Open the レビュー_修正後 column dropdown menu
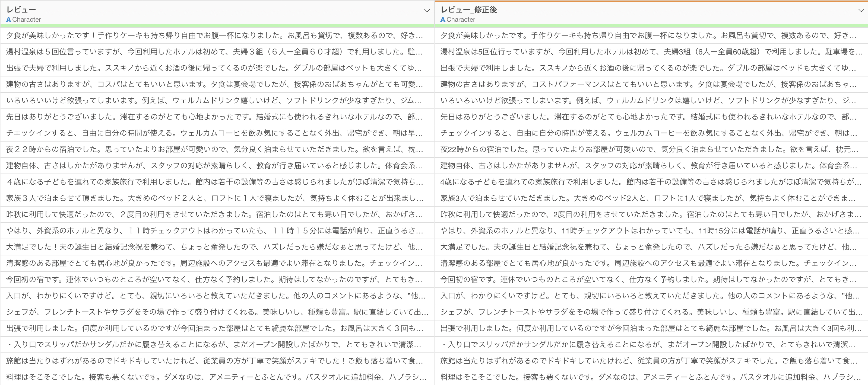Viewport: 868px width, 385px height. click(x=861, y=10)
